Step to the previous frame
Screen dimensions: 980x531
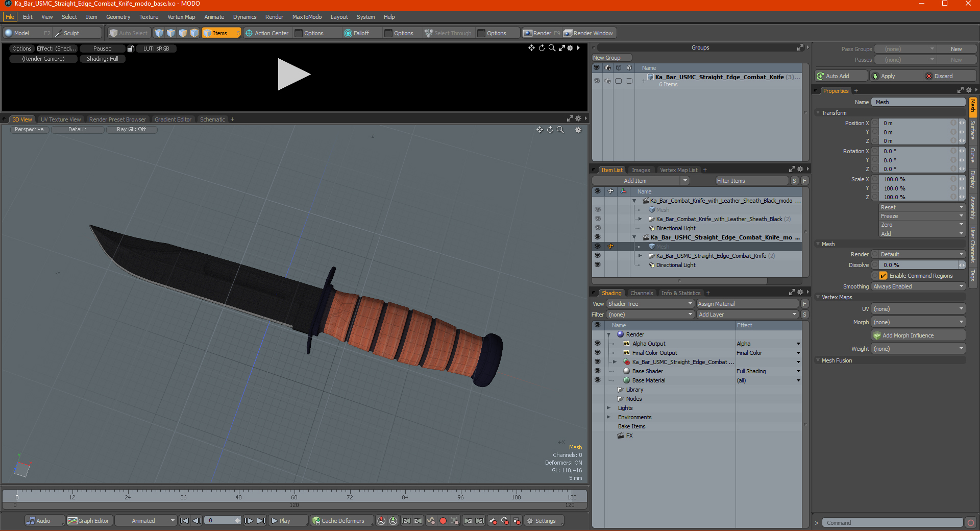tap(197, 521)
